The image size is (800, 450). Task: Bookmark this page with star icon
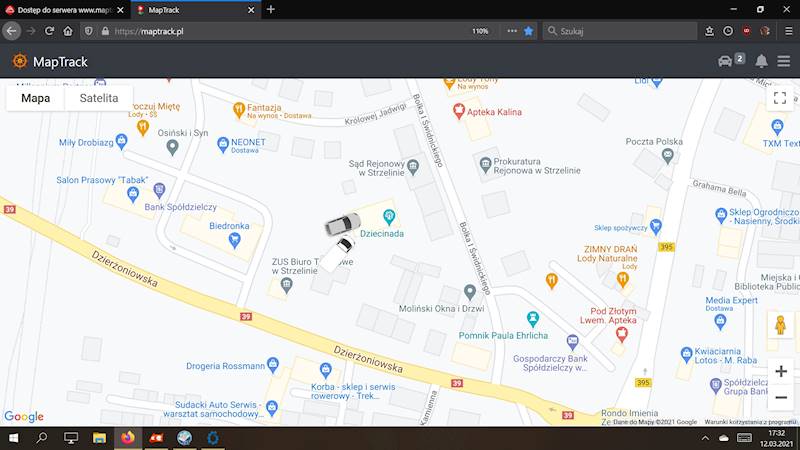click(529, 31)
